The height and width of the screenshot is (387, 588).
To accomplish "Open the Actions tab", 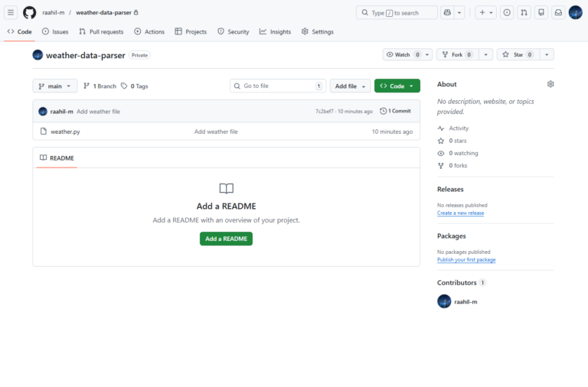I will tap(149, 32).
